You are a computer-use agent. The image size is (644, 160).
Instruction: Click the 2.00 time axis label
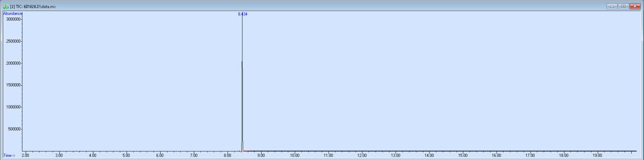pos(25,156)
